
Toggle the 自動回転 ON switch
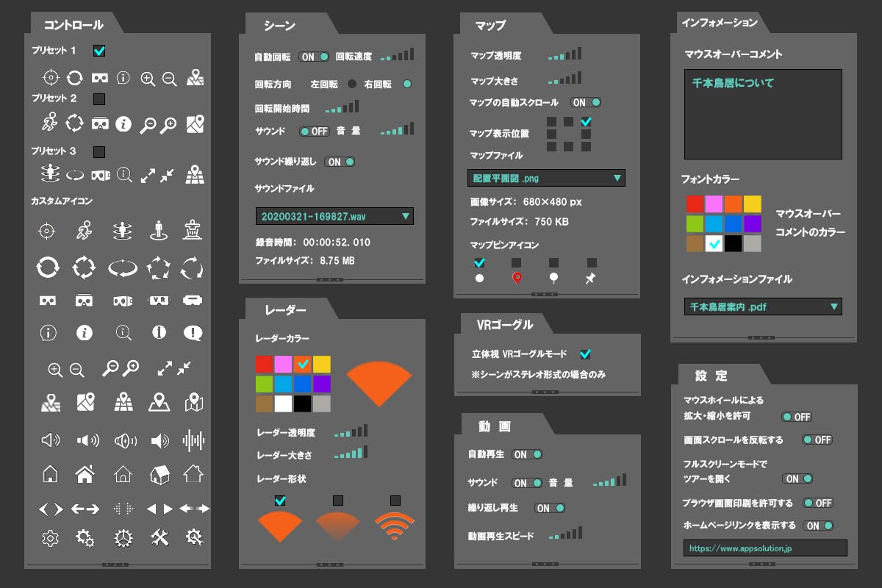coord(314,57)
